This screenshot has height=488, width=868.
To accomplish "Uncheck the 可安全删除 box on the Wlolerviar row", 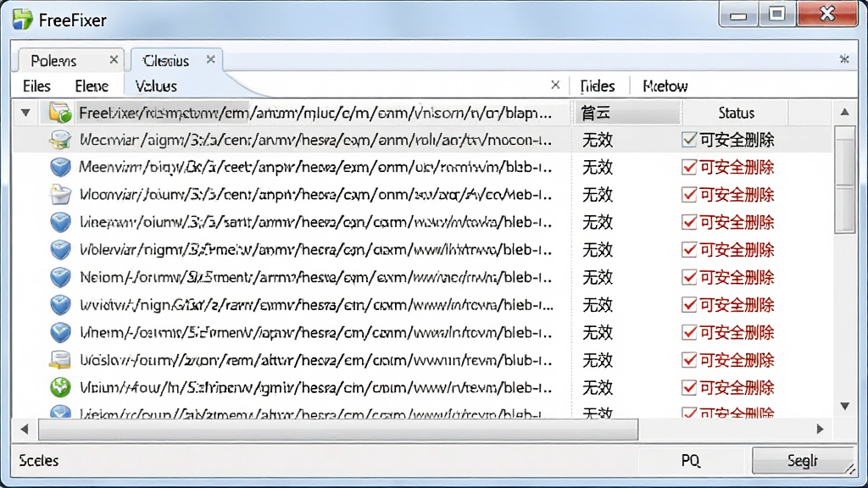I will (688, 250).
